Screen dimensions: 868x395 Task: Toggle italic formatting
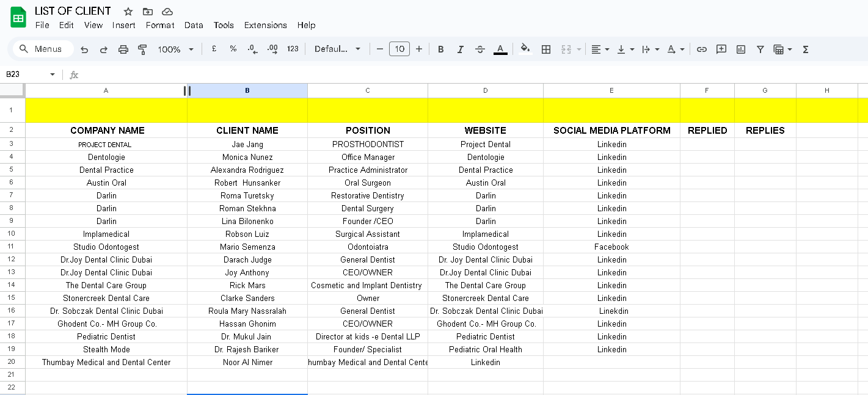click(x=461, y=49)
